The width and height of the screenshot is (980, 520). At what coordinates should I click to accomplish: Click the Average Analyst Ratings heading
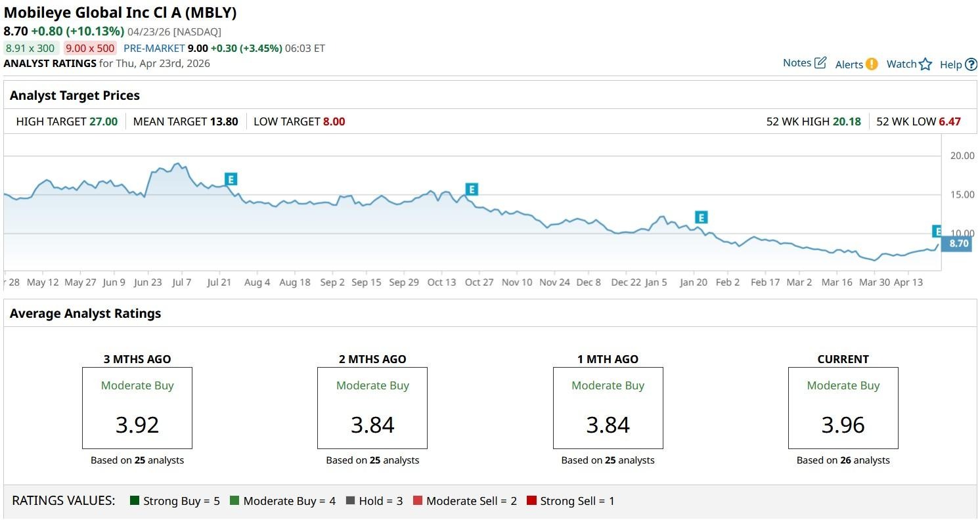pyautogui.click(x=85, y=314)
